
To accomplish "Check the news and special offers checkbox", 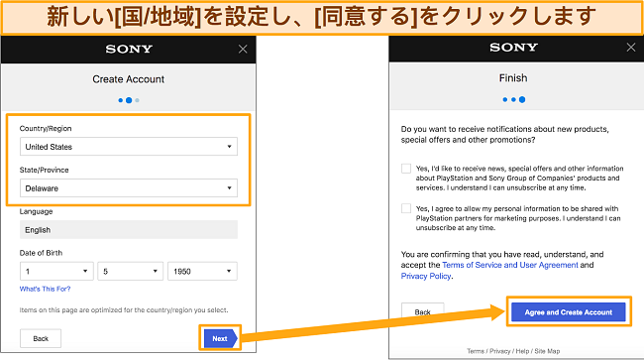I will coord(406,169).
